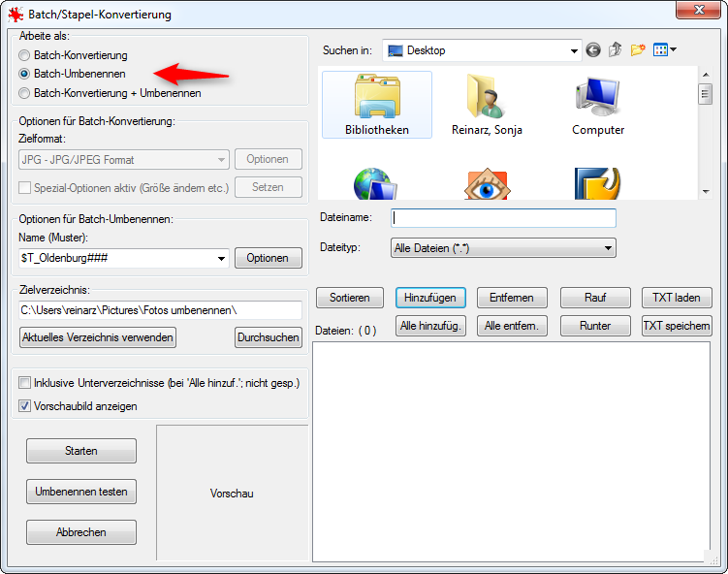
Task: Click the Rauf button
Action: click(x=595, y=298)
